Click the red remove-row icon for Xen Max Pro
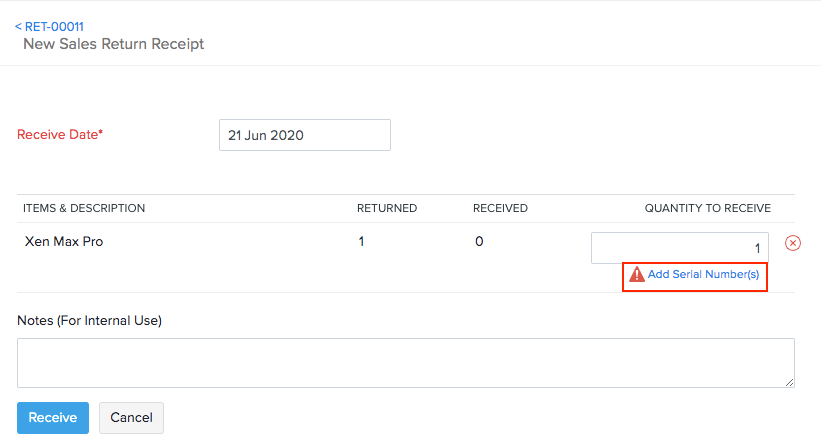 [x=793, y=243]
